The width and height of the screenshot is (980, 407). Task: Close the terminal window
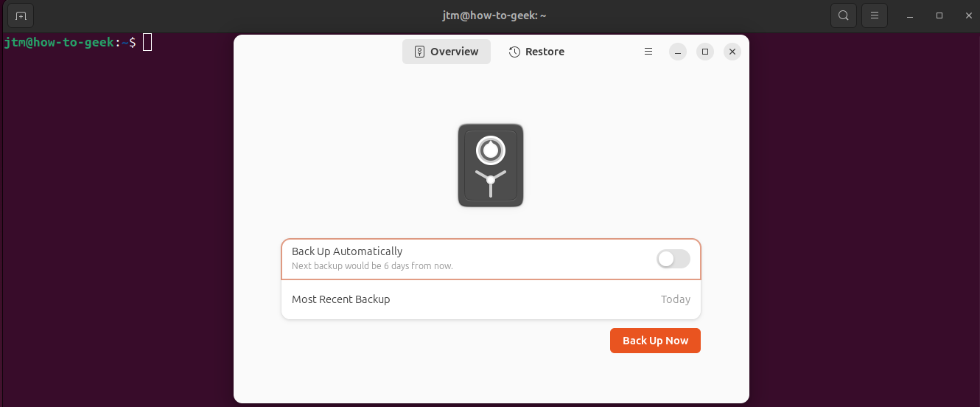pyautogui.click(x=967, y=15)
